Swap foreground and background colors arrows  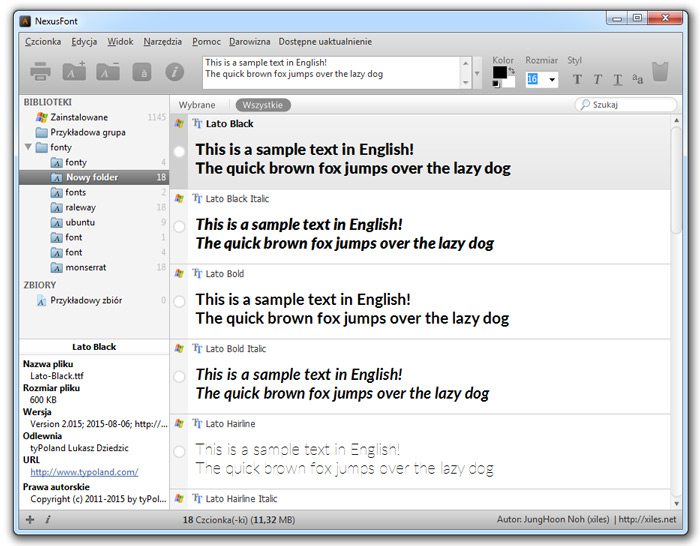(512, 70)
